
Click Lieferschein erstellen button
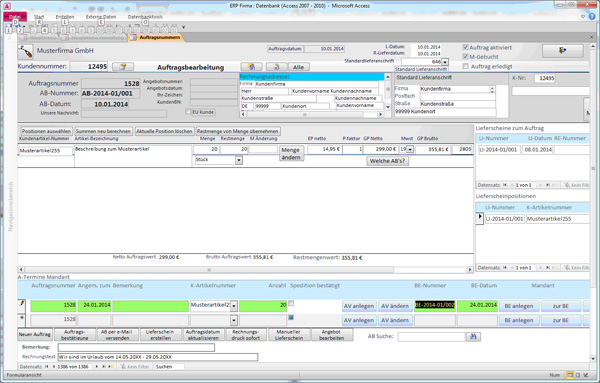pyautogui.click(x=160, y=335)
